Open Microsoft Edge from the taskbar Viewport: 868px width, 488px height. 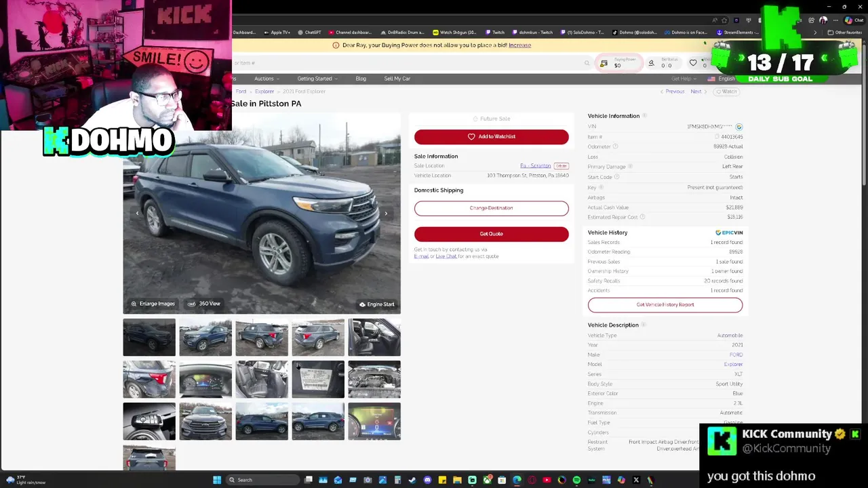pos(517,480)
